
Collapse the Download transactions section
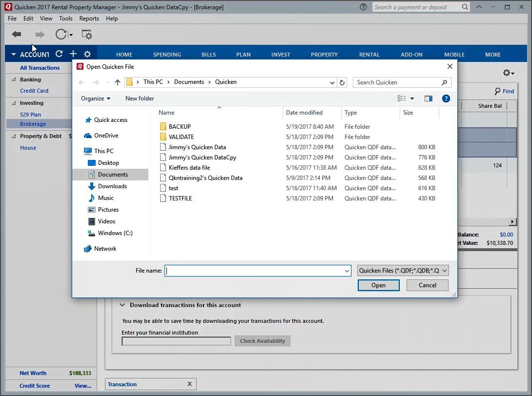click(122, 305)
